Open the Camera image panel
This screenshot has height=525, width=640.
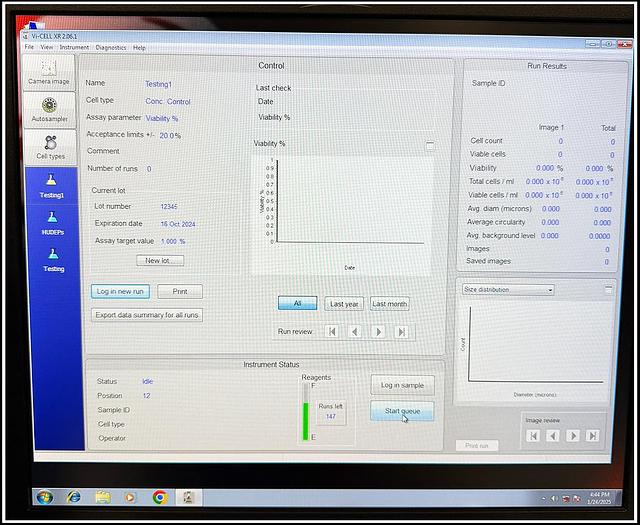pyautogui.click(x=49, y=72)
